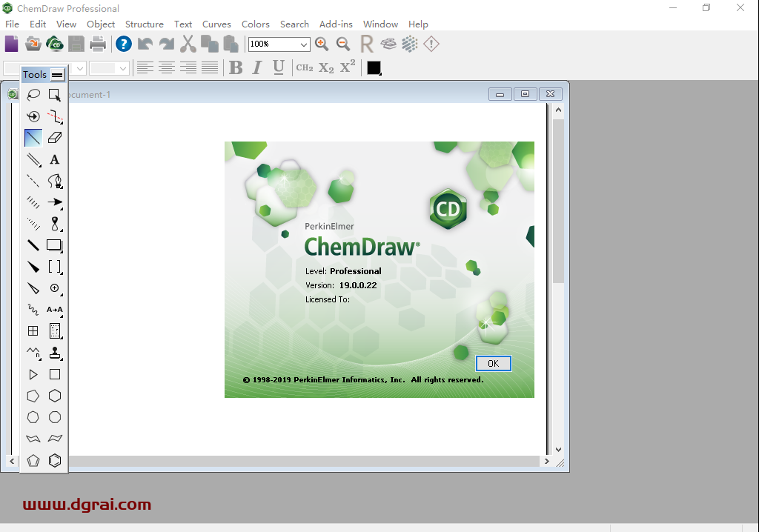Pick the Cyclopropane ring tool
Viewport: 759px width, 532px height.
(33, 374)
